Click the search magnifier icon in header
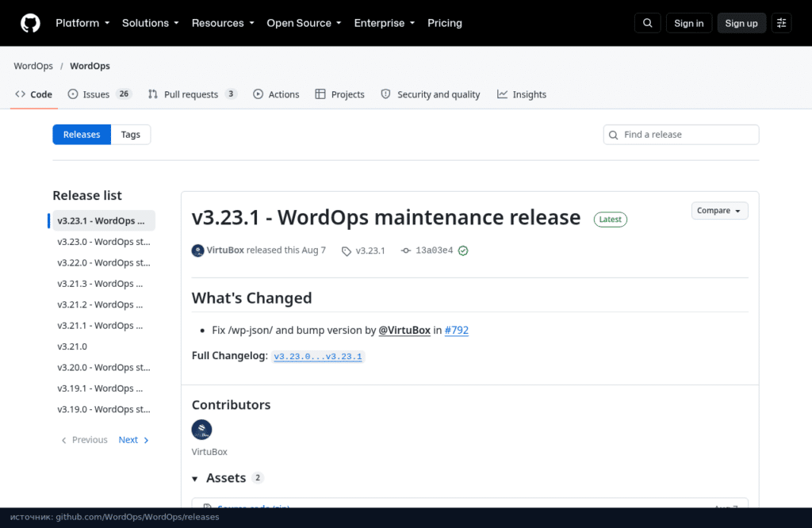This screenshot has width=812, height=528. pos(647,23)
